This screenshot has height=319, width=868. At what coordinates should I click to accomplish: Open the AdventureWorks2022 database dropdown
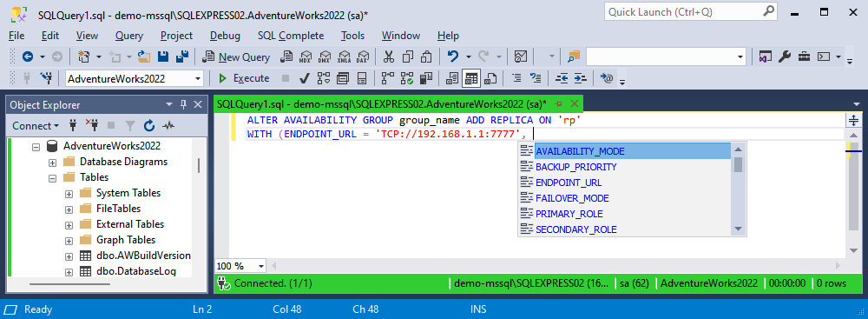[135, 79]
